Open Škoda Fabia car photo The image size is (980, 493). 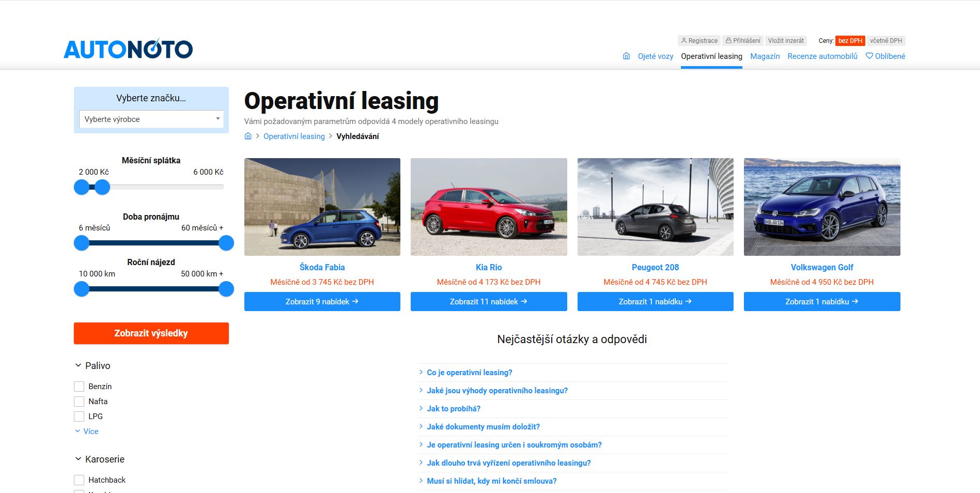[x=322, y=207]
